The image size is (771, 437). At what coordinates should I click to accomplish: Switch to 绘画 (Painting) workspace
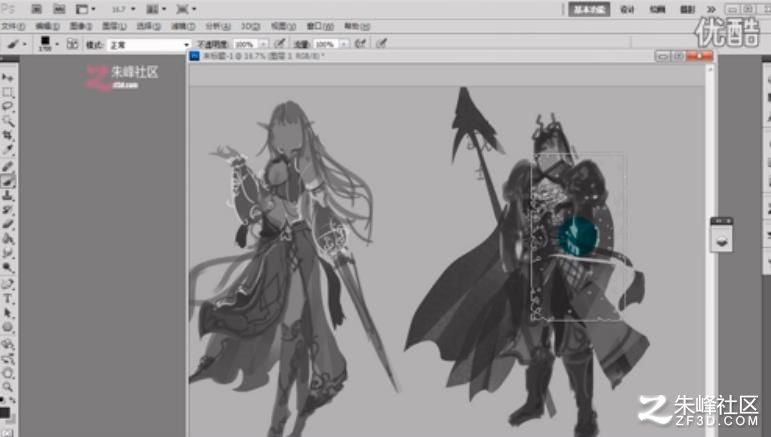[657, 9]
